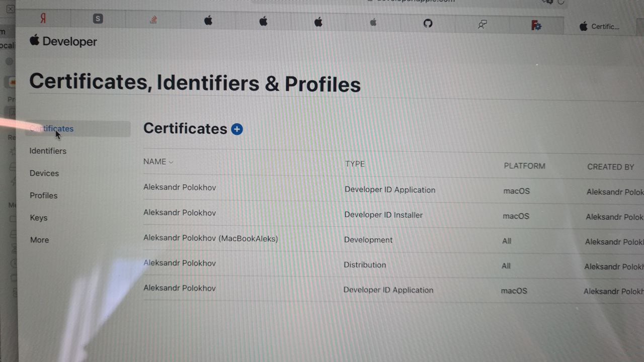The height and width of the screenshot is (362, 644).
Task: Click Aleksandr Polokhov name in Distribution row
Action: click(x=180, y=263)
